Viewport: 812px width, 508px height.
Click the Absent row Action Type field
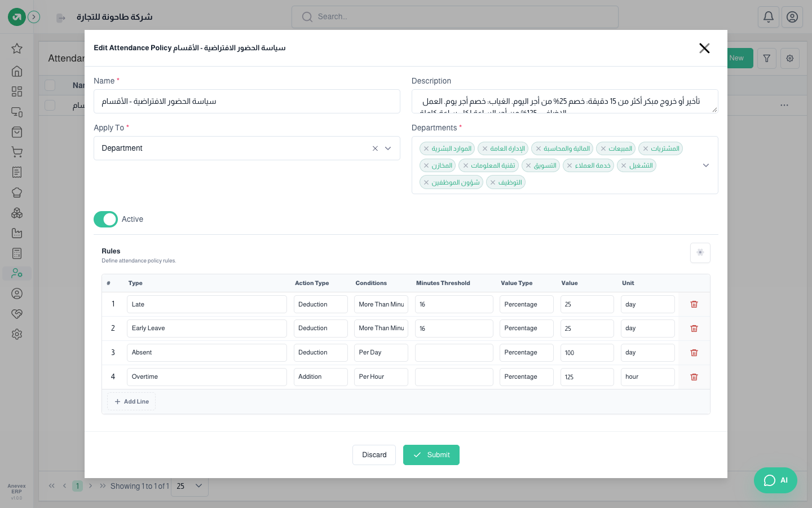[x=320, y=353]
